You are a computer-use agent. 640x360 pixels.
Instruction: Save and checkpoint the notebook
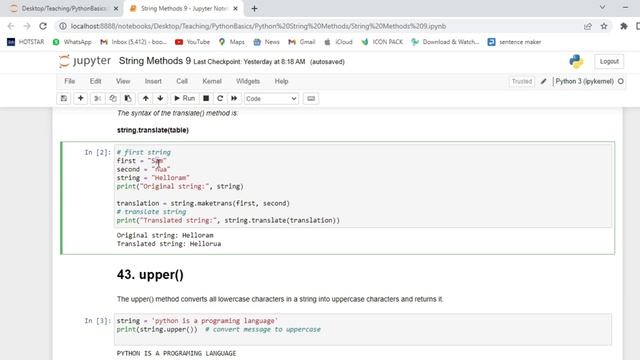click(64, 98)
